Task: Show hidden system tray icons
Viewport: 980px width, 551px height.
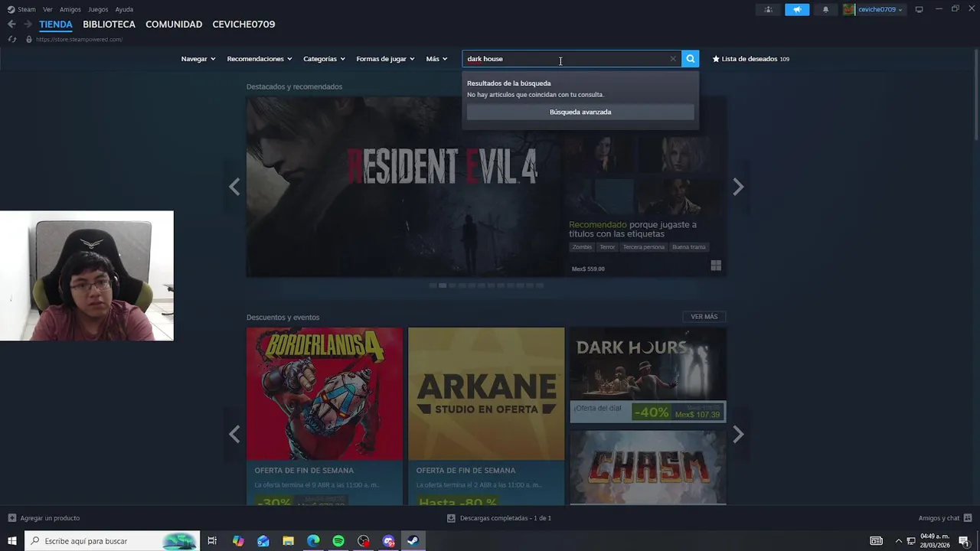Action: tap(899, 541)
